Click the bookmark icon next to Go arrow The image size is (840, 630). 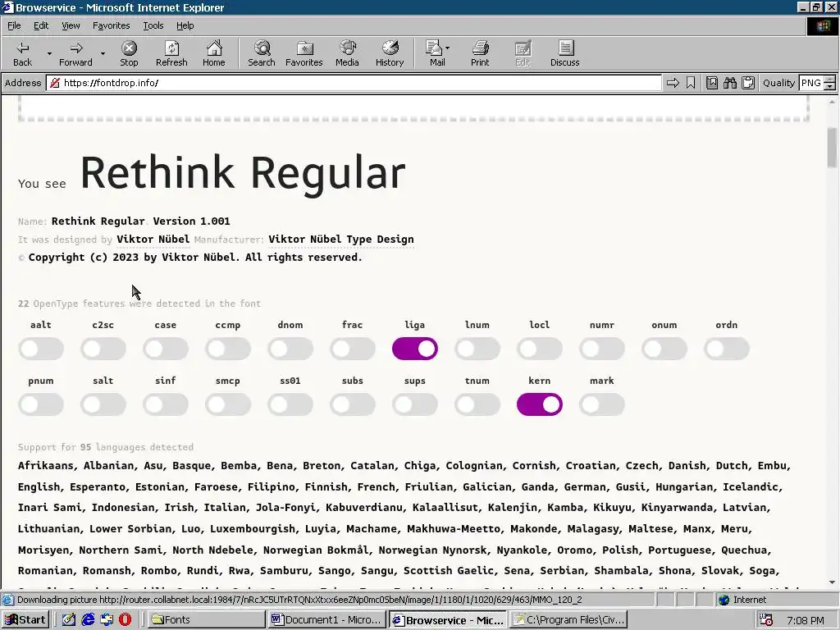click(691, 83)
